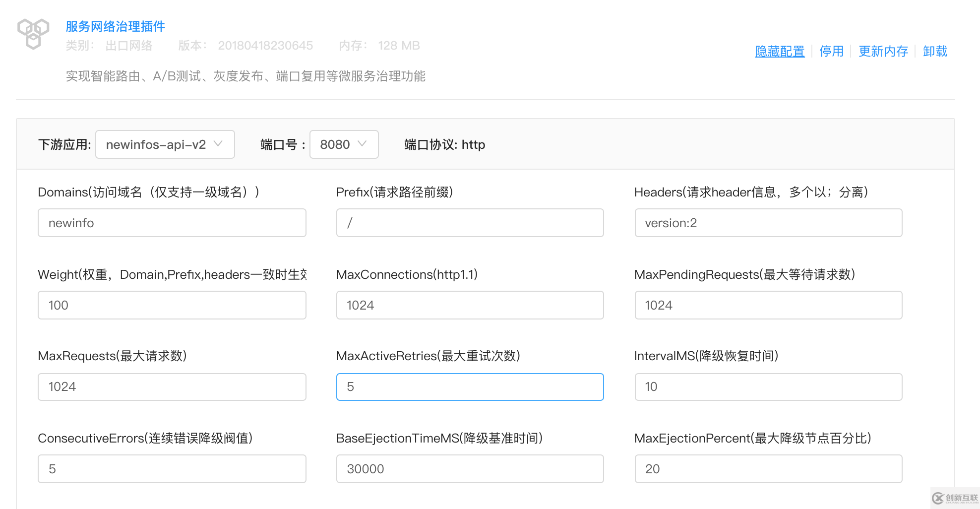This screenshot has width=980, height=509.
Task: Click the Domains field label
Action: pos(149,192)
